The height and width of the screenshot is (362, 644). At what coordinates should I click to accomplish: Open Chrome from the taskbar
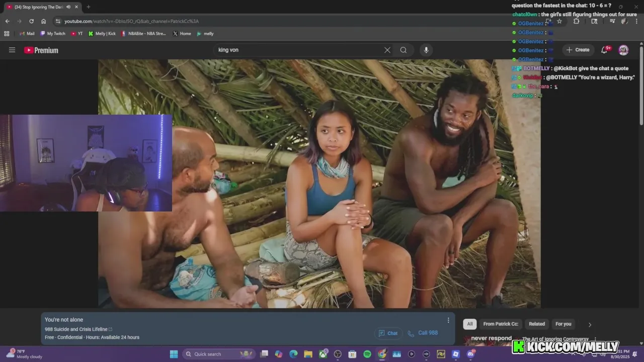382,354
